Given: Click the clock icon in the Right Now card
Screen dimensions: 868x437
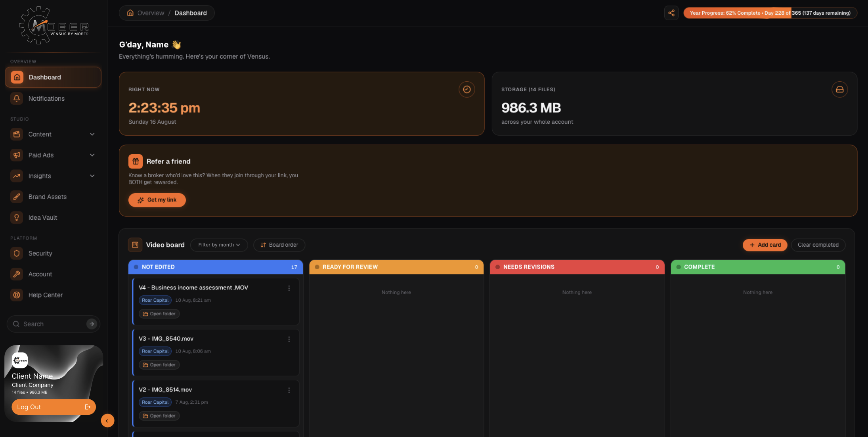Looking at the screenshot, I should (467, 90).
